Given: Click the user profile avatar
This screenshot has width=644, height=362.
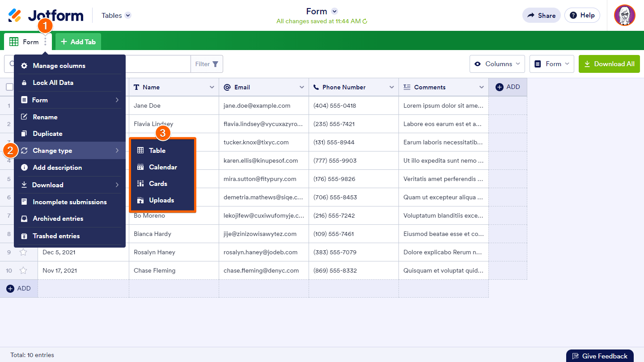Looking at the screenshot, I should 624,16.
